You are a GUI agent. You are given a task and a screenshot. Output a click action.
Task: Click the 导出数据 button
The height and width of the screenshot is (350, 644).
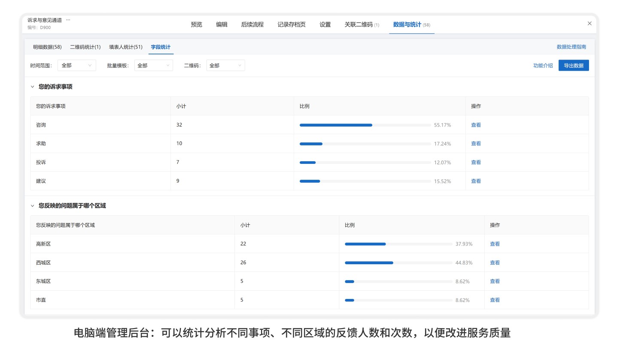click(x=574, y=66)
